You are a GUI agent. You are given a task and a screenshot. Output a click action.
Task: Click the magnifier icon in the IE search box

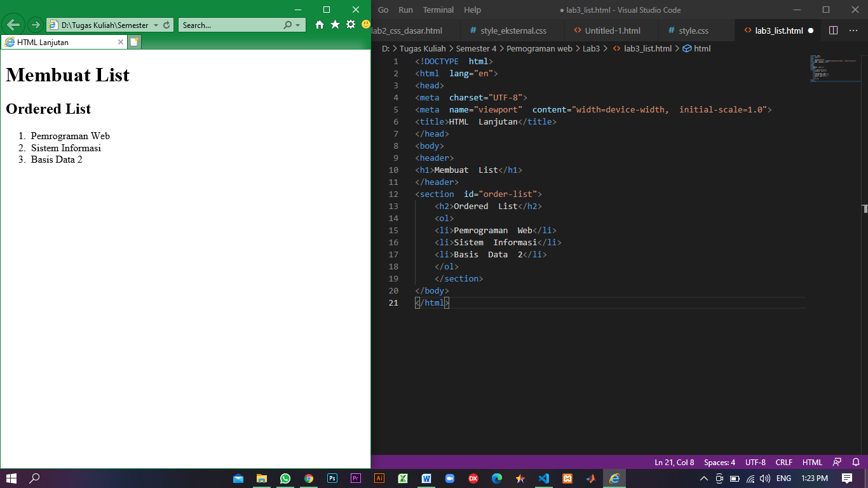287,25
